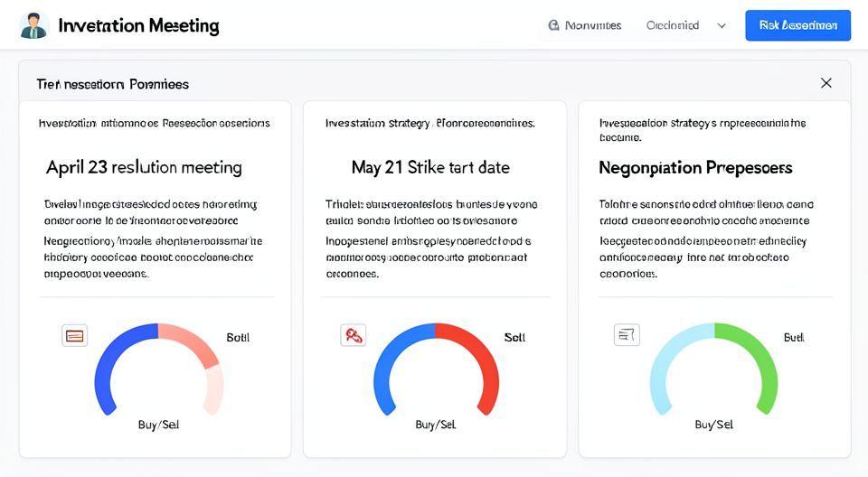The image size is (868, 477).
Task: Click the red card icon in April 23 card
Action: 75,336
